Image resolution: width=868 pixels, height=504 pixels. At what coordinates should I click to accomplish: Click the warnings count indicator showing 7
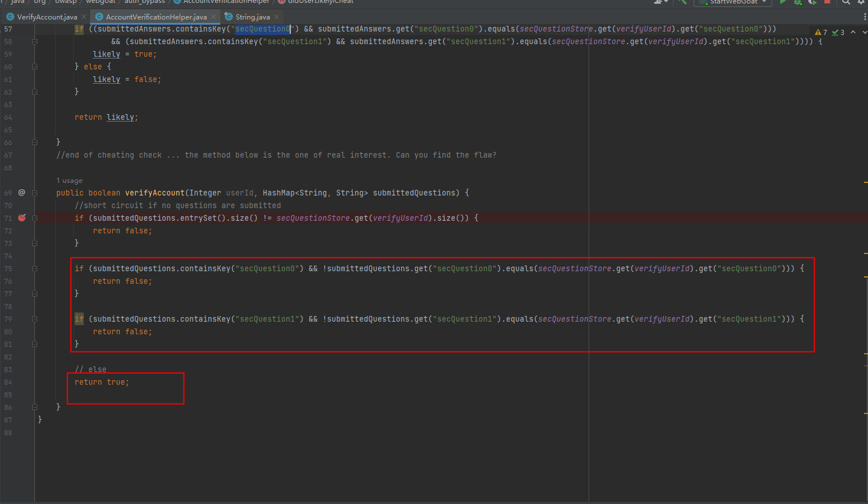tap(821, 32)
